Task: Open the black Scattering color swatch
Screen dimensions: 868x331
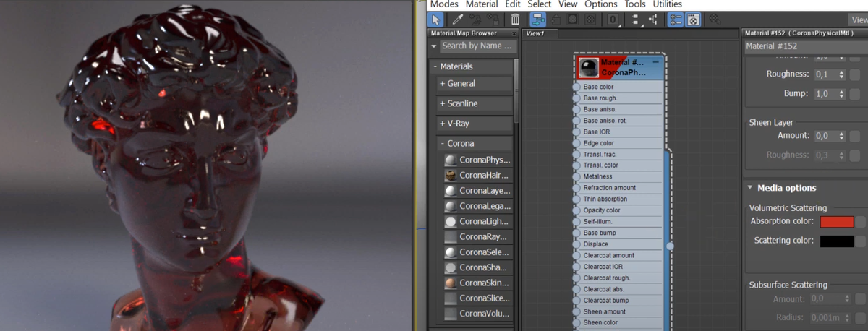Action: [x=837, y=241]
